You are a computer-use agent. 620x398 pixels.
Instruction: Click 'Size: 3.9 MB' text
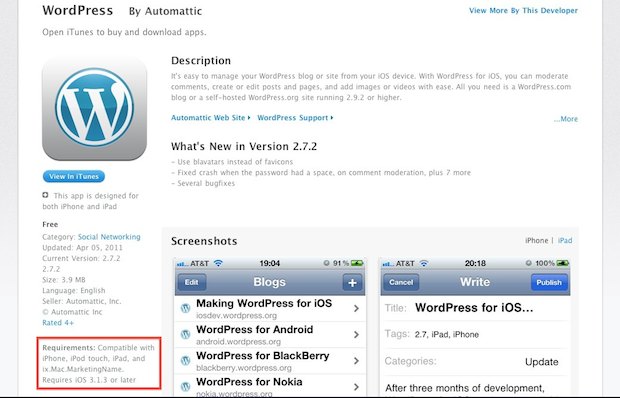pyautogui.click(x=64, y=279)
